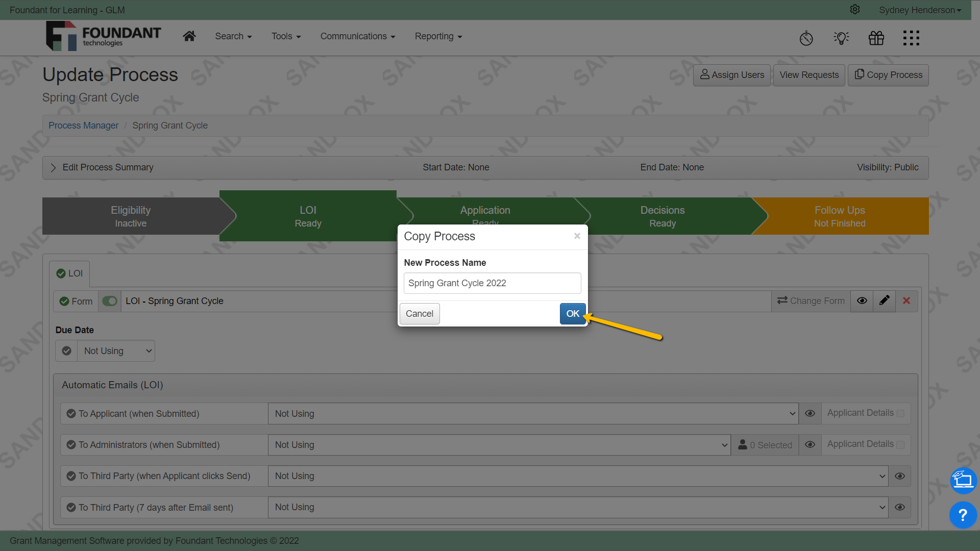Open the Sydney Henderson account dropdown
The image size is (980, 551).
point(920,10)
